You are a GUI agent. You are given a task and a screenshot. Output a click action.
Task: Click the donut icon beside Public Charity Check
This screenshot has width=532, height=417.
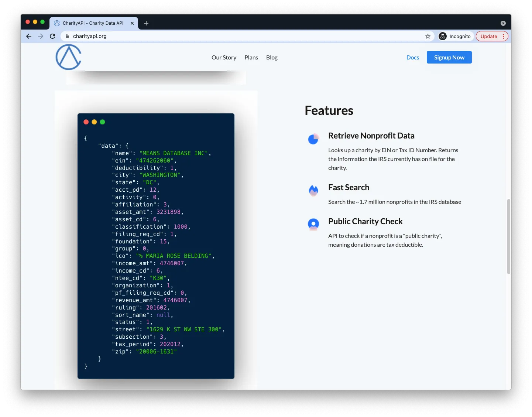313,224
